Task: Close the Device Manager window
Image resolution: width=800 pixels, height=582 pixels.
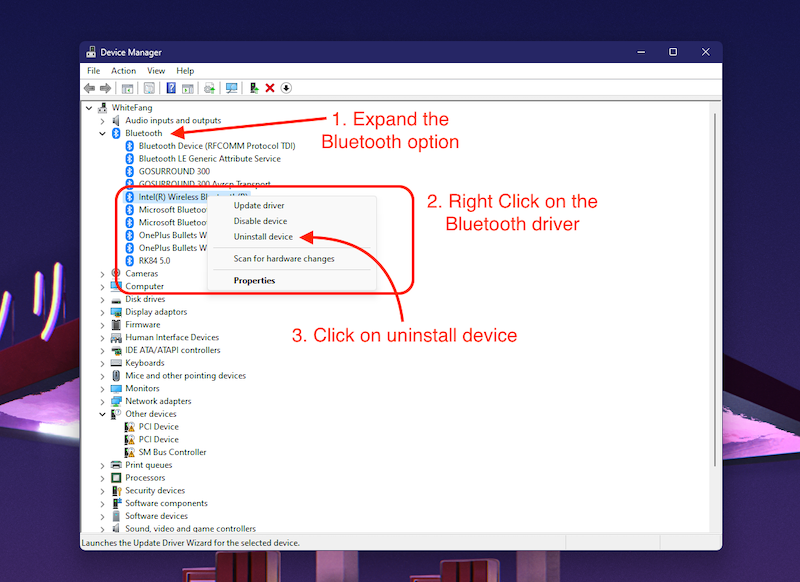Action: click(x=706, y=52)
